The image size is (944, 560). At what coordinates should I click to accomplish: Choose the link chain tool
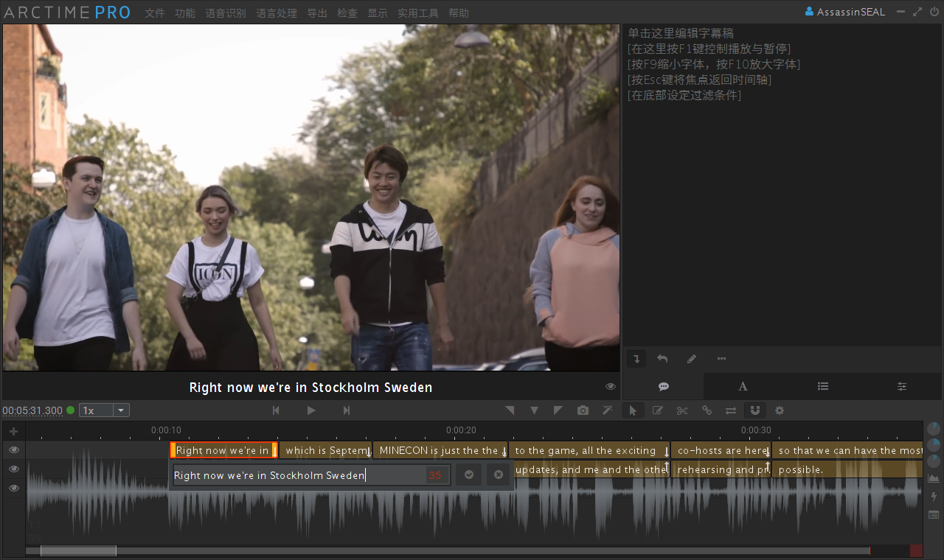[x=707, y=410]
